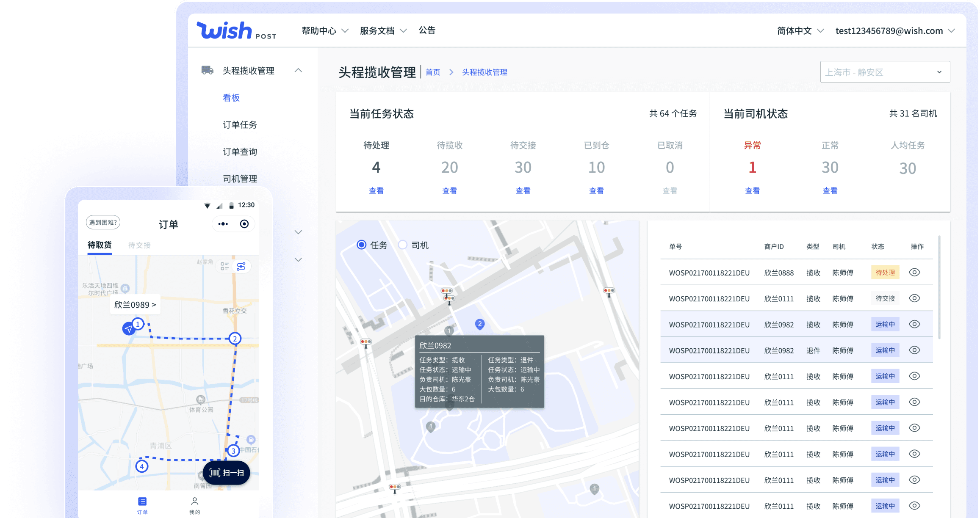980x518 pixels.
Task: Click the 状态 column header
Action: click(878, 247)
